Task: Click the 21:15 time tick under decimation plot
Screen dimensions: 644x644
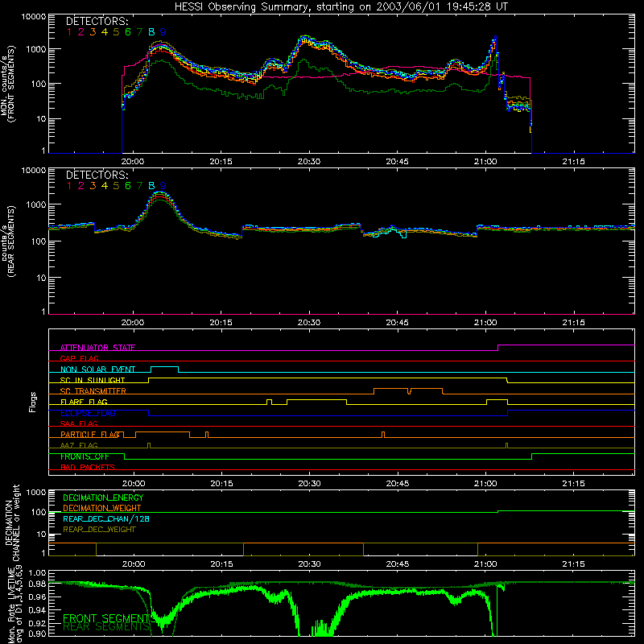Action: coord(573,564)
